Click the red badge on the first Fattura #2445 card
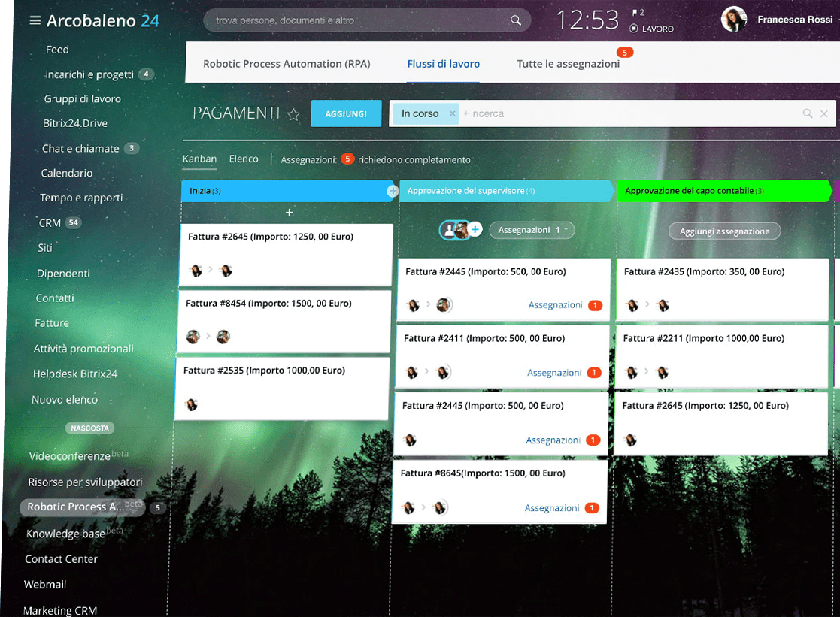Screen dimensions: 840x617 tap(595, 305)
